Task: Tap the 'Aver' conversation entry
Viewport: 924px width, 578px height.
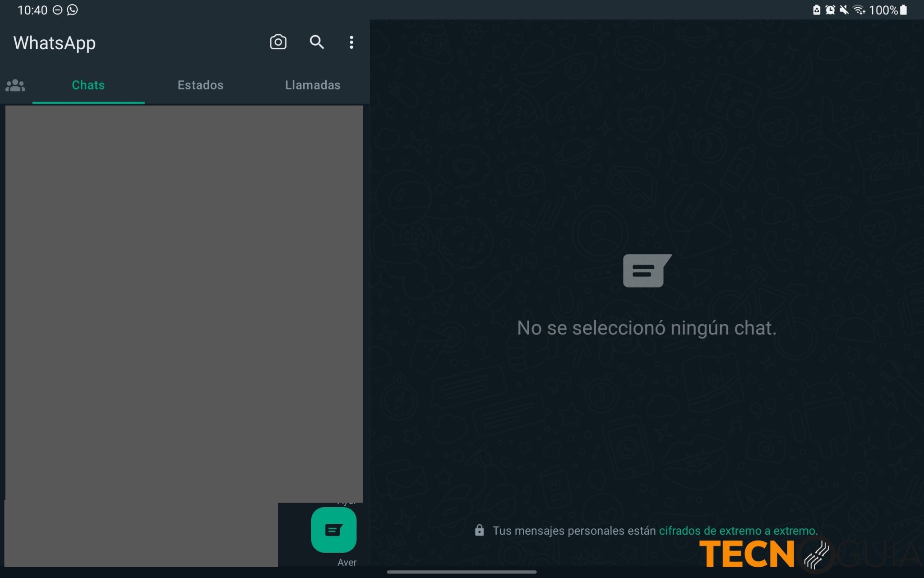Action: 346,562
